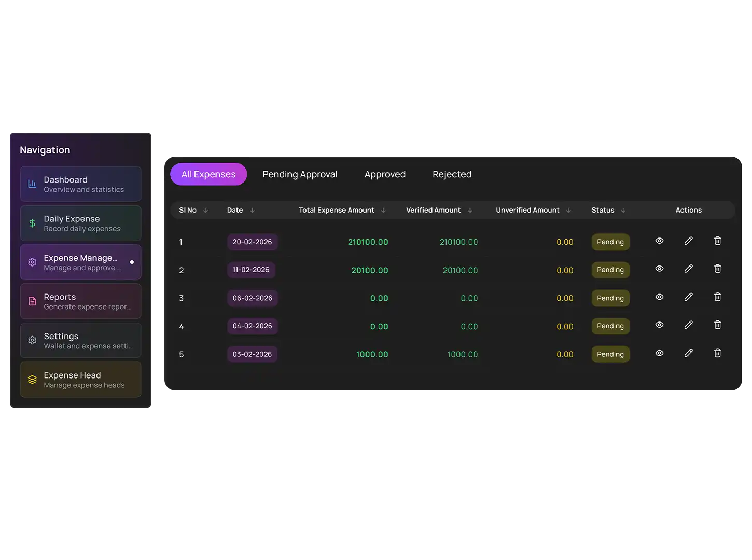The width and height of the screenshot is (752, 560).
Task: Open Daily Expense navigation item
Action: (80, 223)
